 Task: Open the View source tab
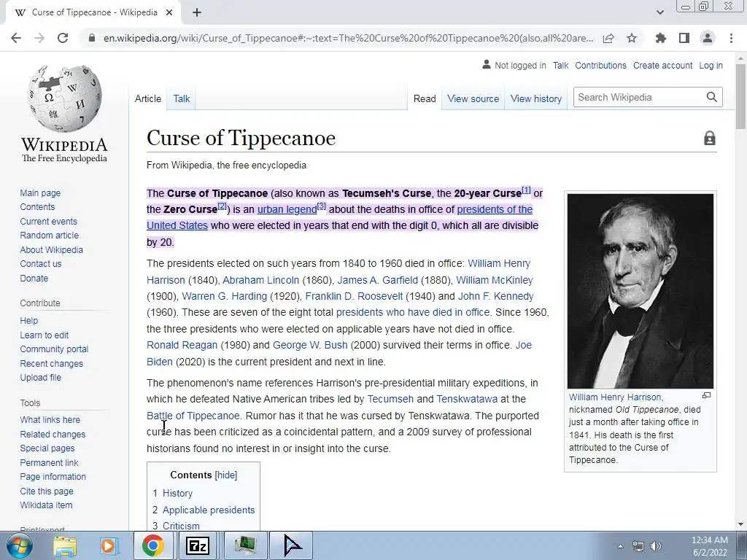tap(473, 98)
